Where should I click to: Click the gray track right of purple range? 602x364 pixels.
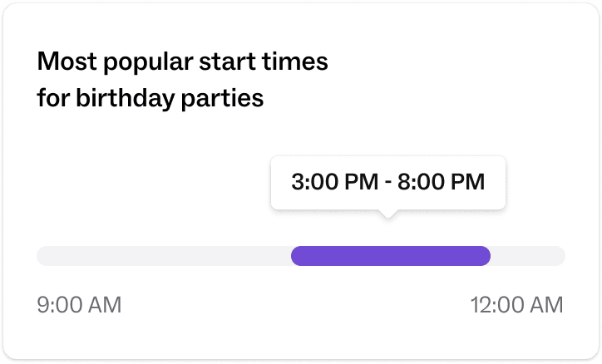tap(528, 256)
